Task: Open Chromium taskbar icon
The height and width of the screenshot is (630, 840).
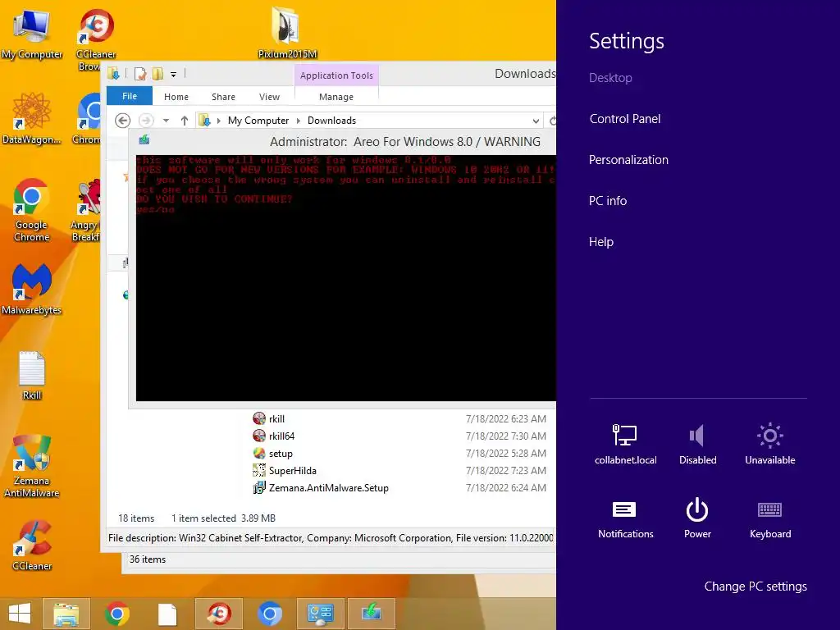Action: [x=269, y=614]
